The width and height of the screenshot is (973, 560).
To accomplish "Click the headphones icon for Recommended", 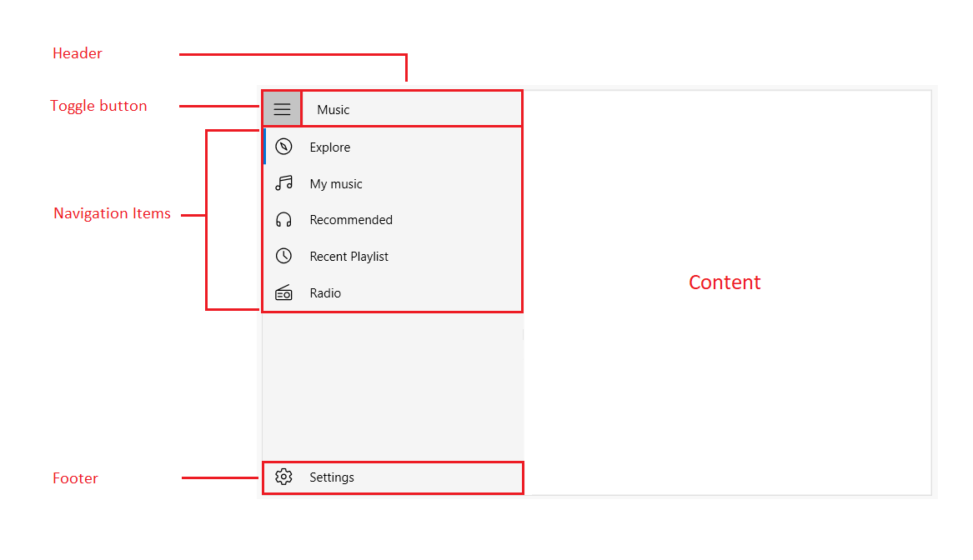I will click(283, 219).
